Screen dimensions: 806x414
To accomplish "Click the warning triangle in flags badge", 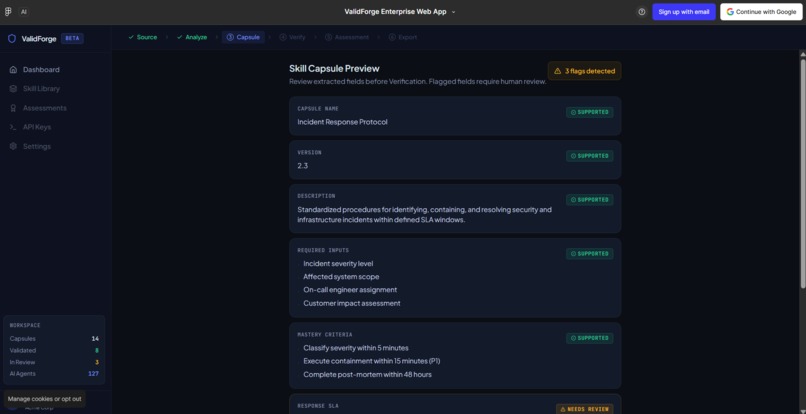I will click(558, 71).
